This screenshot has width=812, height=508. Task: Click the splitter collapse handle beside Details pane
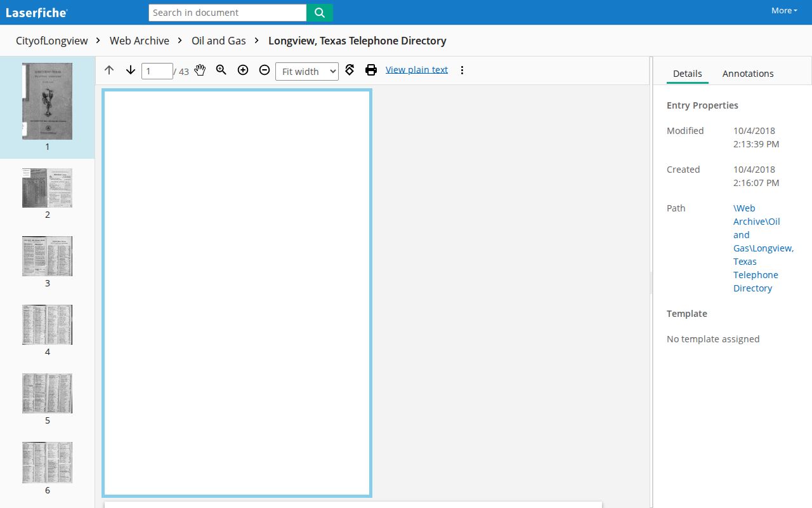point(651,283)
